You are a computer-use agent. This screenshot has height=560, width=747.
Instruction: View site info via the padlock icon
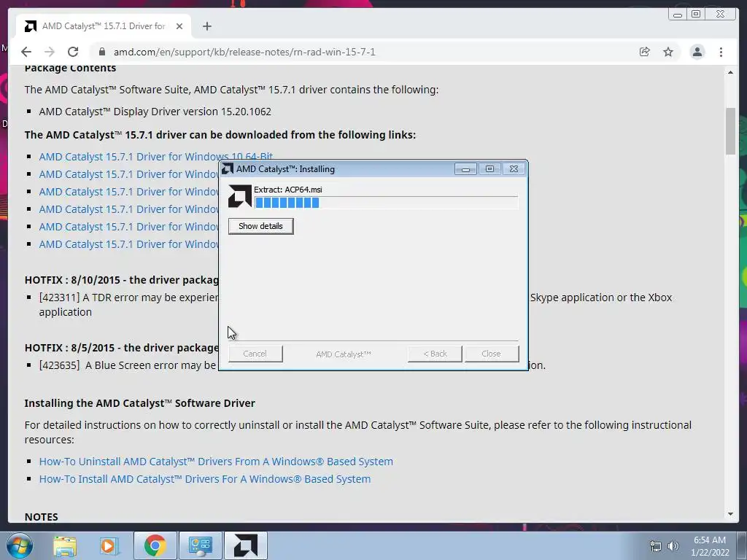(x=101, y=52)
